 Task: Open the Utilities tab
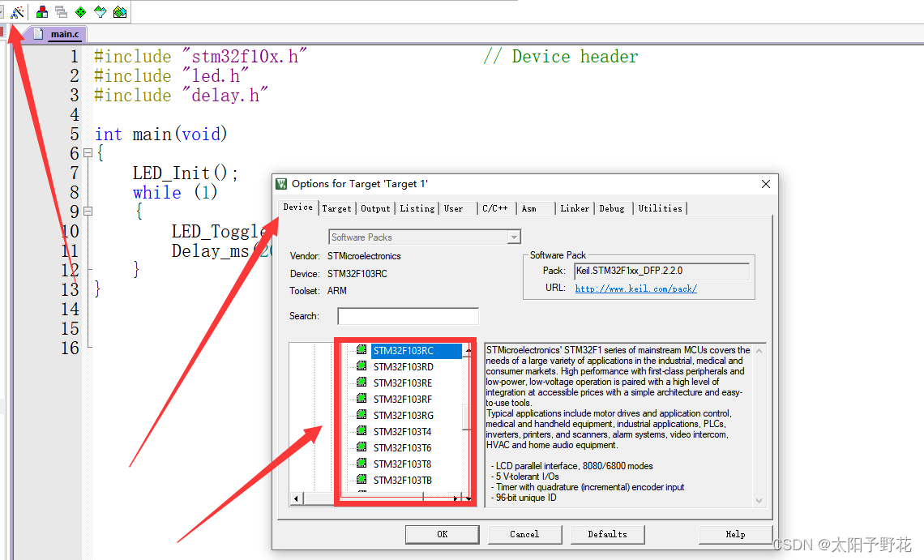[x=660, y=208]
